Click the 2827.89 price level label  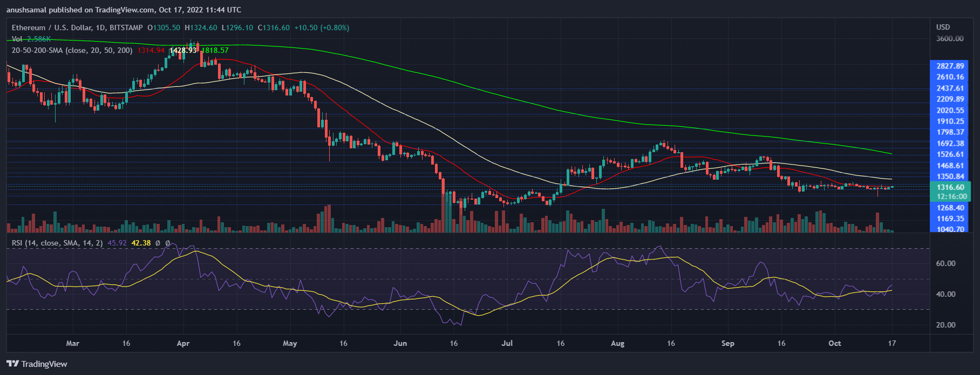point(950,66)
